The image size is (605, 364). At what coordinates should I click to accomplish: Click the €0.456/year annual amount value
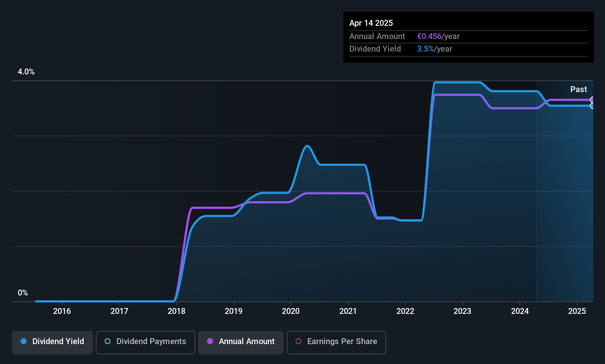(438, 36)
